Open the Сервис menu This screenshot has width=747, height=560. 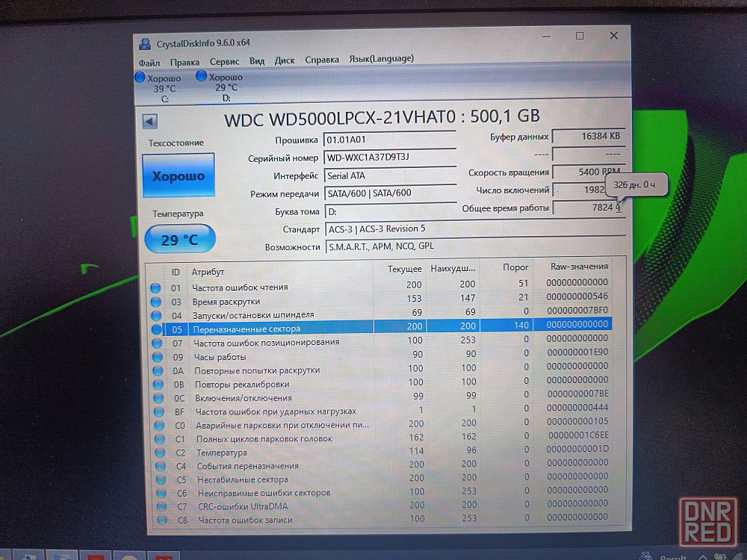coord(224,60)
